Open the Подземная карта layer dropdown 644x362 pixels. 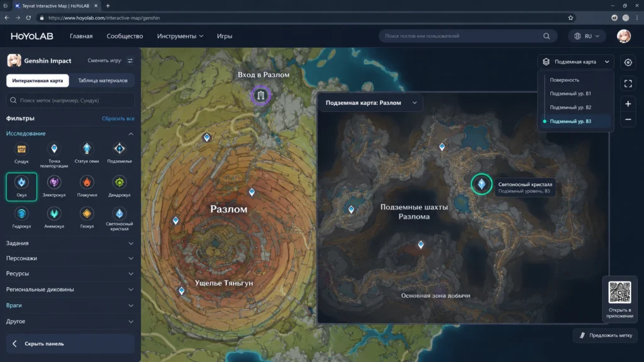click(575, 62)
